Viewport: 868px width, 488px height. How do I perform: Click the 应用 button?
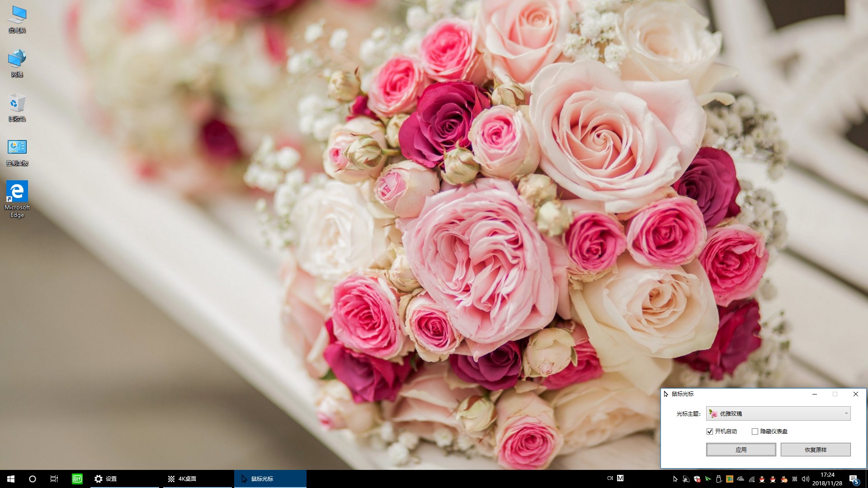[x=741, y=450]
